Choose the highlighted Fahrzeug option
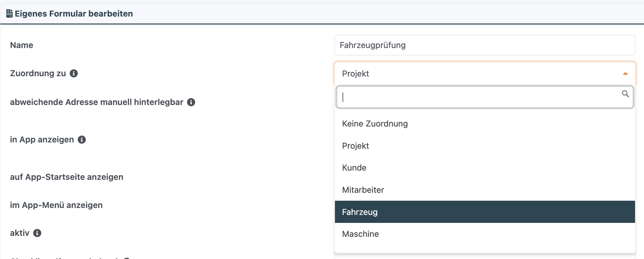Image resolution: width=644 pixels, height=259 pixels. tap(360, 212)
